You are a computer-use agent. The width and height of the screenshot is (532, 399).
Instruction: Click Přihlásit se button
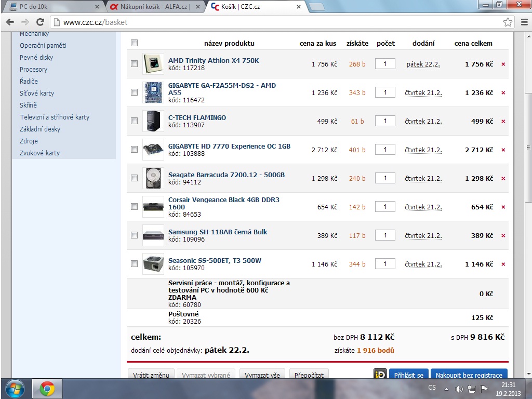408,374
